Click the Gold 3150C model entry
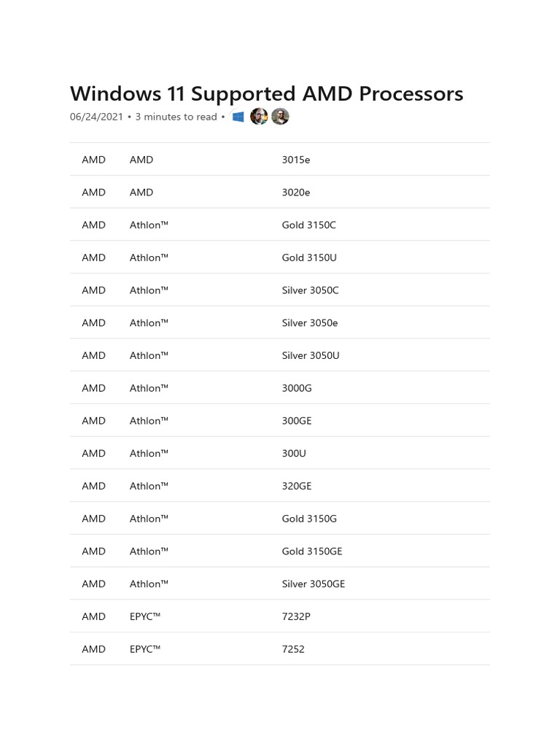560x747 pixels. pyautogui.click(x=308, y=225)
